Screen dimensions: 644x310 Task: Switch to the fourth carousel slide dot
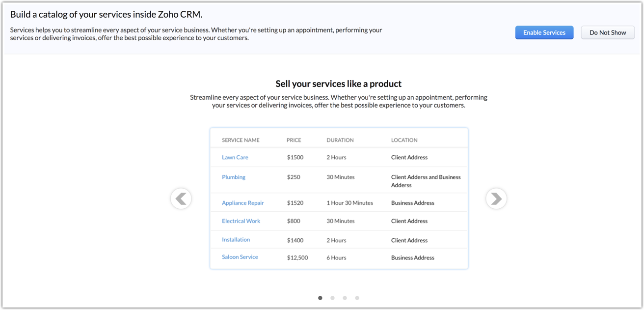click(357, 298)
